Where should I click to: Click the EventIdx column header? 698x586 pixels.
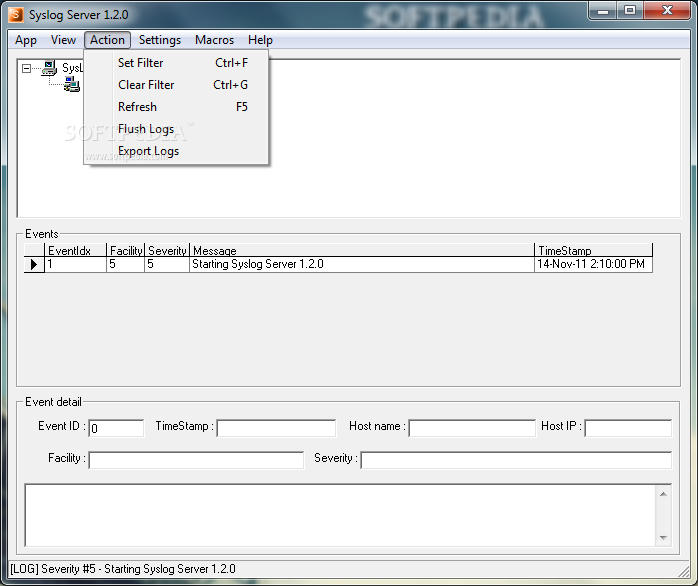pos(75,250)
